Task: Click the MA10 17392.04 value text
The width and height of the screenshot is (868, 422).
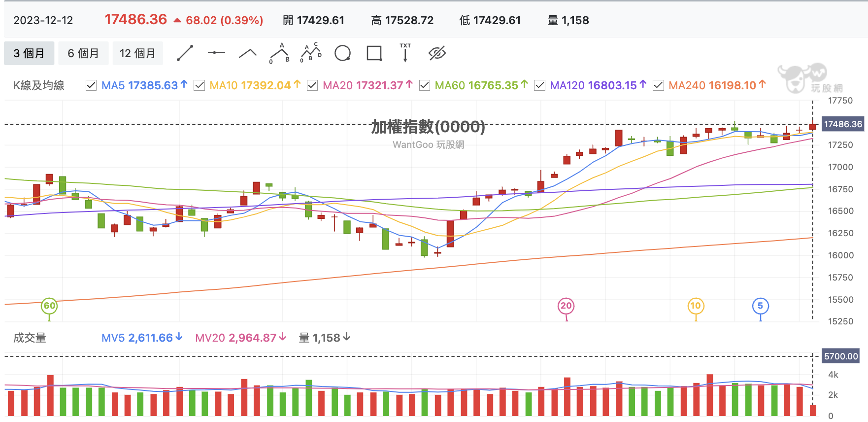Action: click(255, 85)
